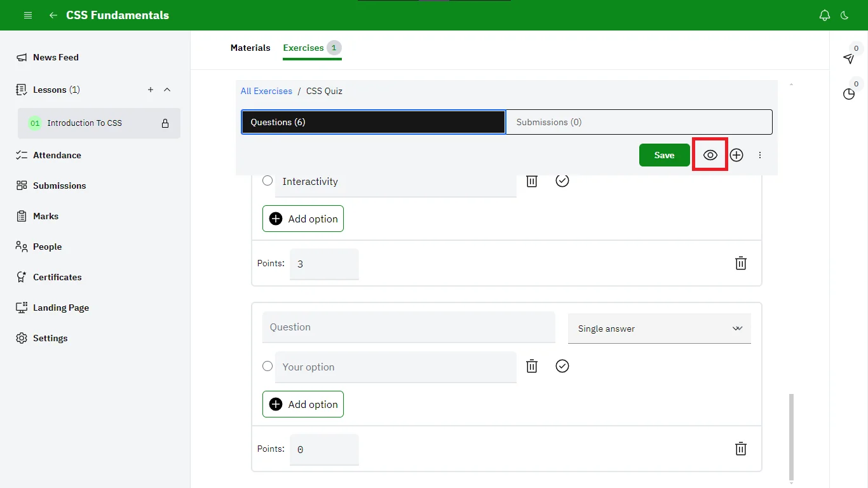The image size is (868, 488).
Task: Click the green Save button
Action: point(664,155)
